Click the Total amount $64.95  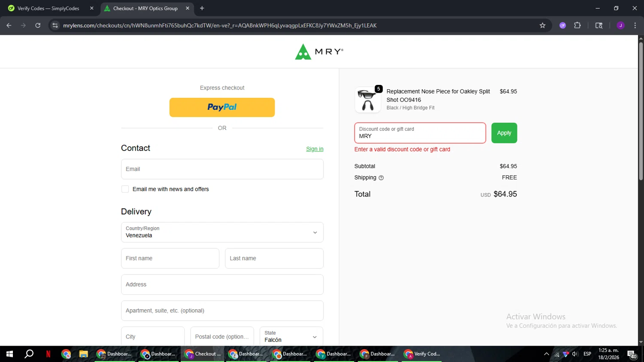(x=505, y=194)
